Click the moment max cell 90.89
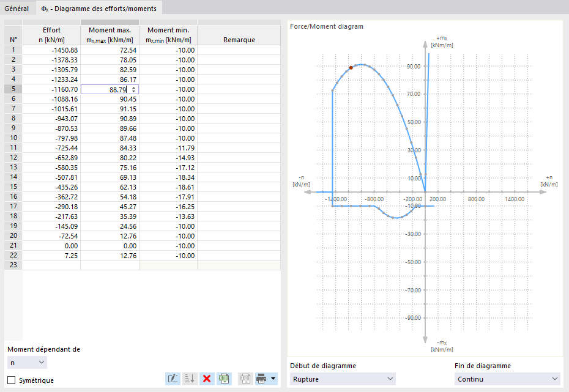 pos(110,119)
